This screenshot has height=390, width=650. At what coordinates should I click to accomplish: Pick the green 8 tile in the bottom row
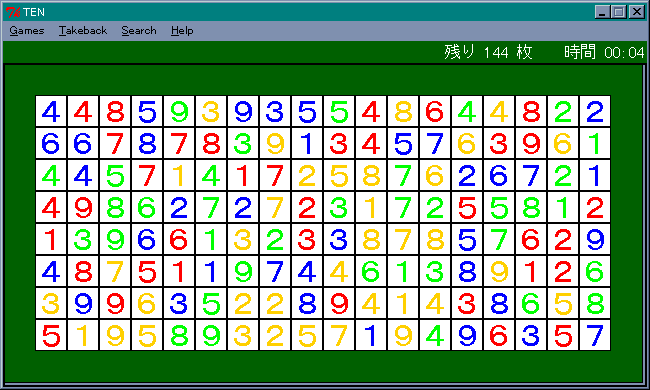[179, 335]
